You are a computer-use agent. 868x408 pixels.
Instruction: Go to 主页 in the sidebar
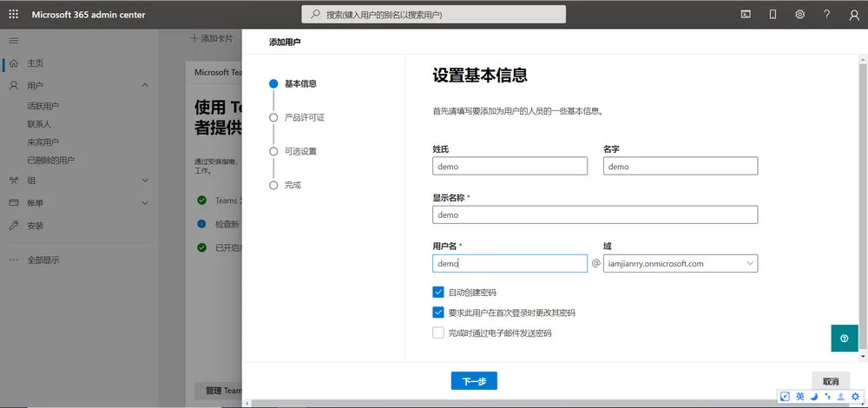pos(35,63)
